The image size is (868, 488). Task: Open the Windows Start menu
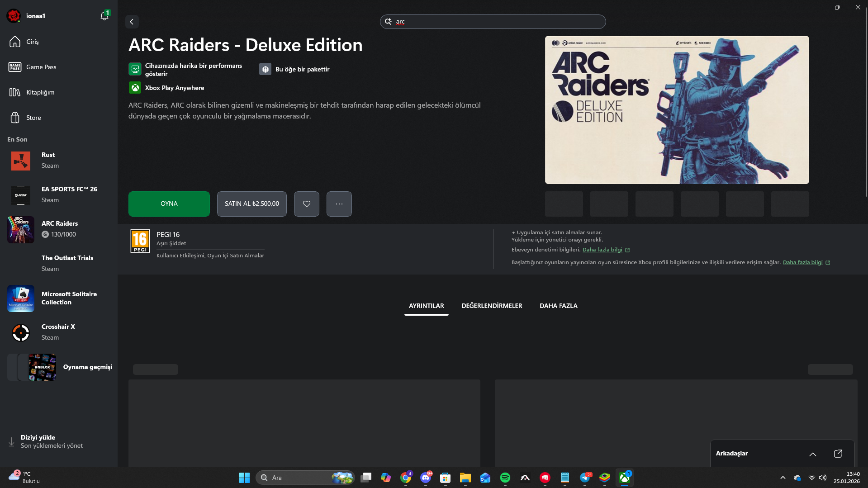[x=244, y=478]
